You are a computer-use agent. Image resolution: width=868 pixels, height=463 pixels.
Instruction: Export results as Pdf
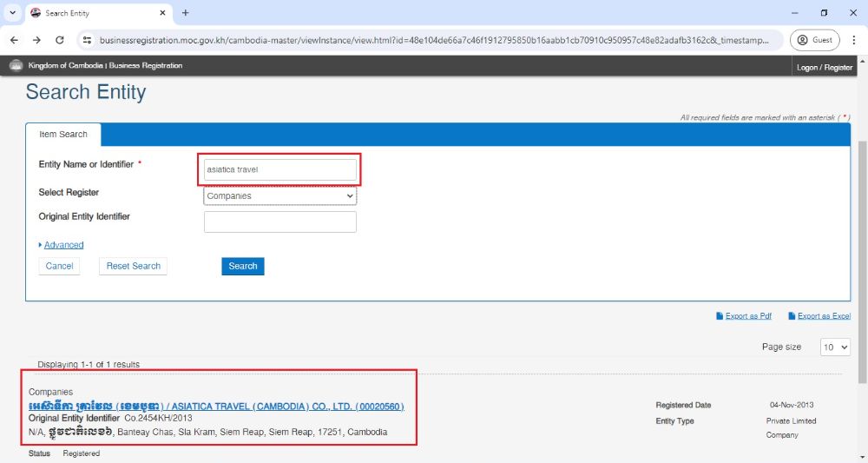coord(748,315)
